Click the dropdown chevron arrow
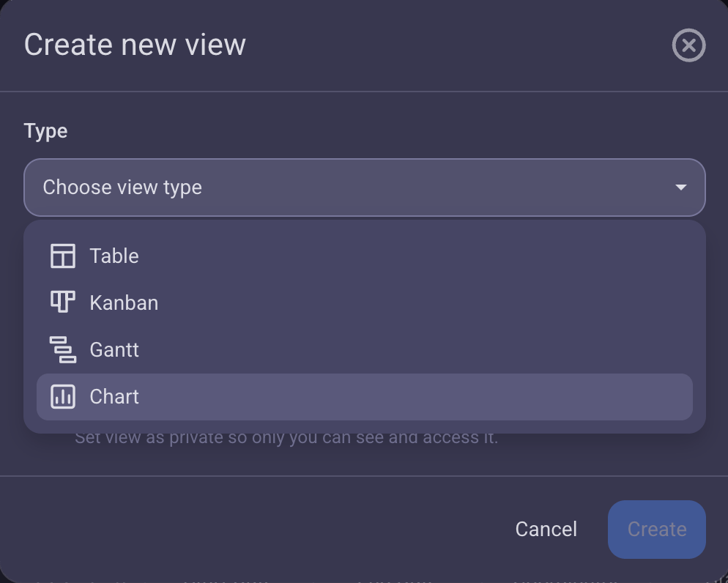Screen dimensions: 728x583 680,187
